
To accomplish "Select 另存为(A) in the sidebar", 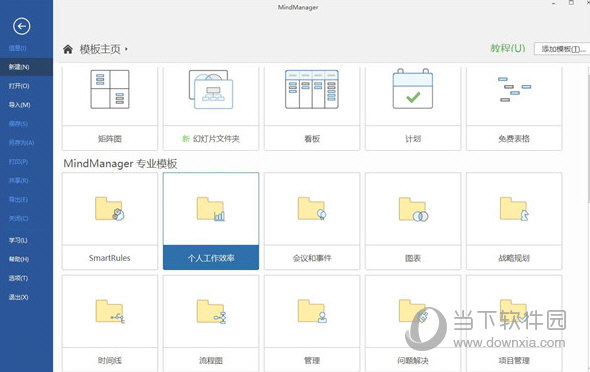I will 26,143.
